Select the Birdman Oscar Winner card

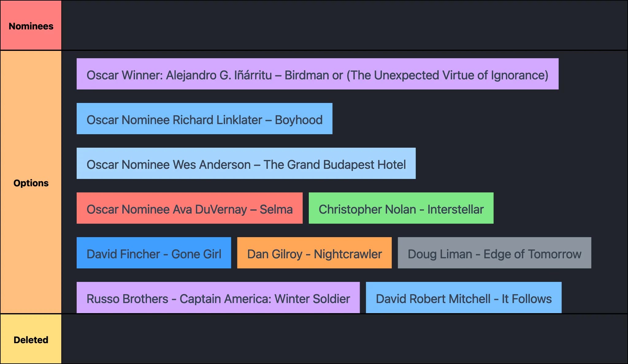(317, 74)
